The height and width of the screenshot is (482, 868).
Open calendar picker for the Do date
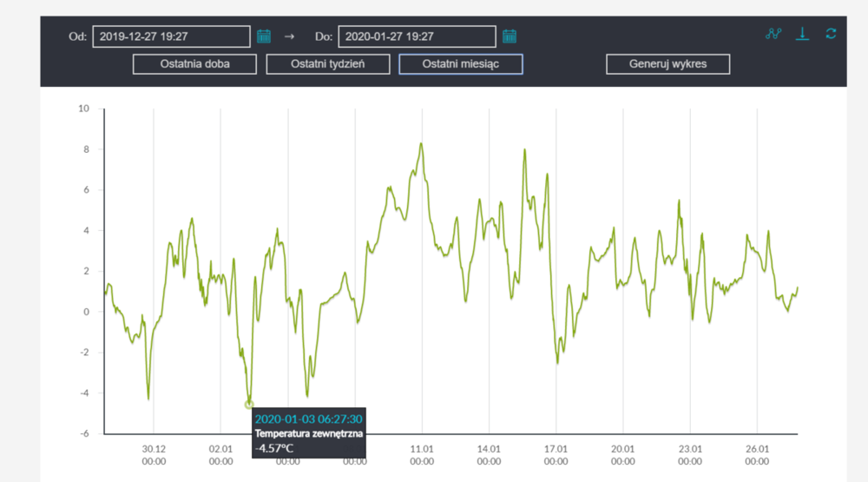tap(510, 36)
